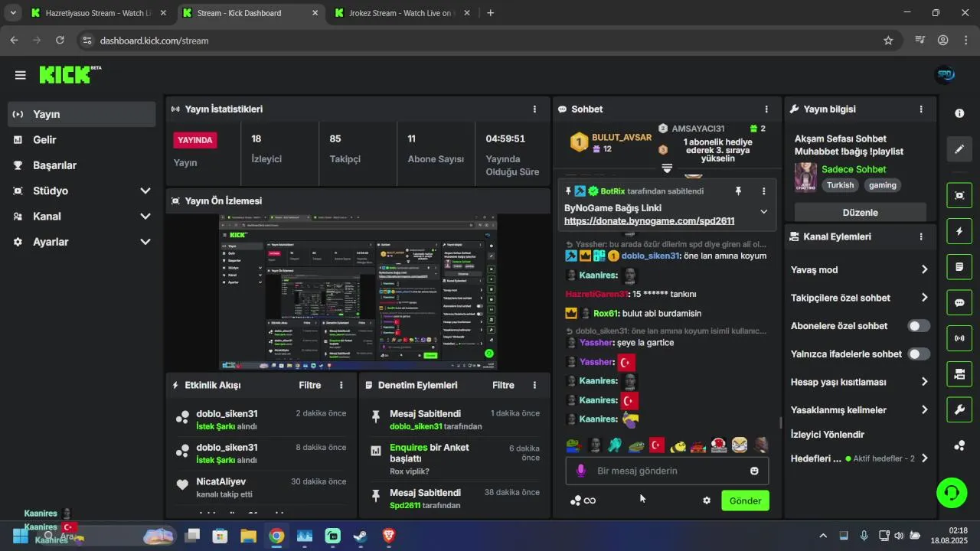Image resolution: width=980 pixels, height=551 pixels.
Task: Click the Gönder send button
Action: 745,500
